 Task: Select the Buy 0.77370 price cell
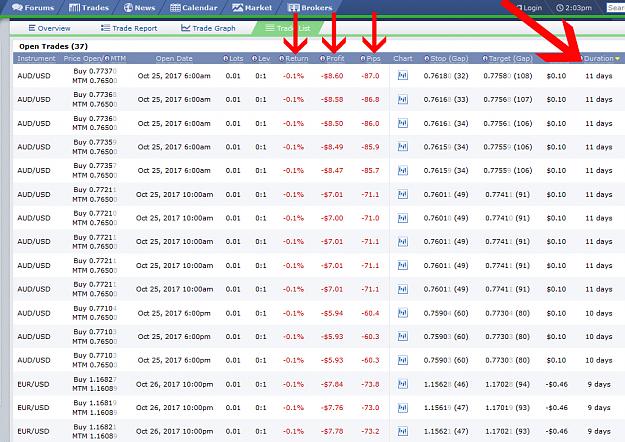pos(95,71)
